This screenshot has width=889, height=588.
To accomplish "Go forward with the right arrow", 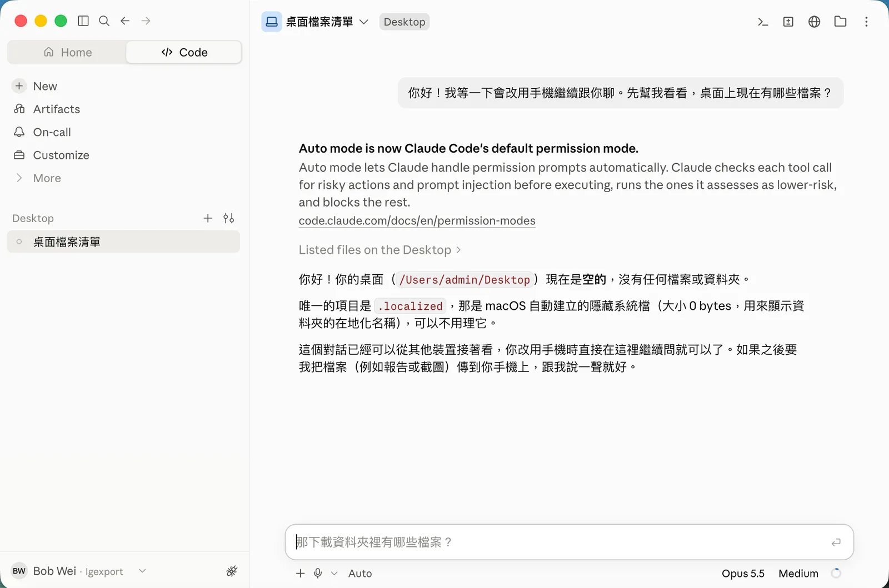I will tap(146, 21).
